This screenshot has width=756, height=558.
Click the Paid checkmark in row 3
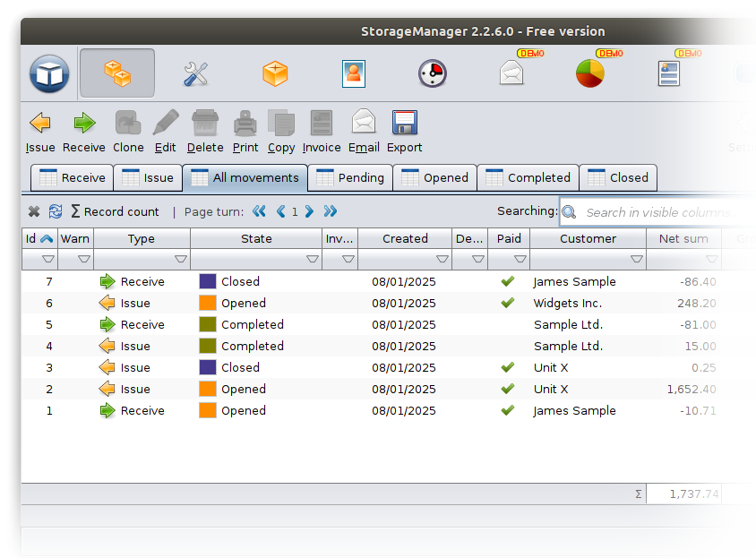(x=508, y=367)
